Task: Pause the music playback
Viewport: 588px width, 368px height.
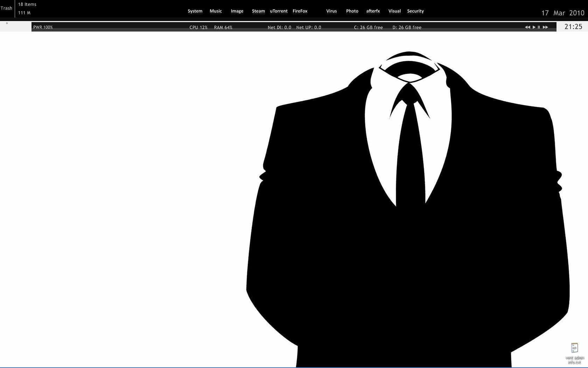Action: pos(539,27)
